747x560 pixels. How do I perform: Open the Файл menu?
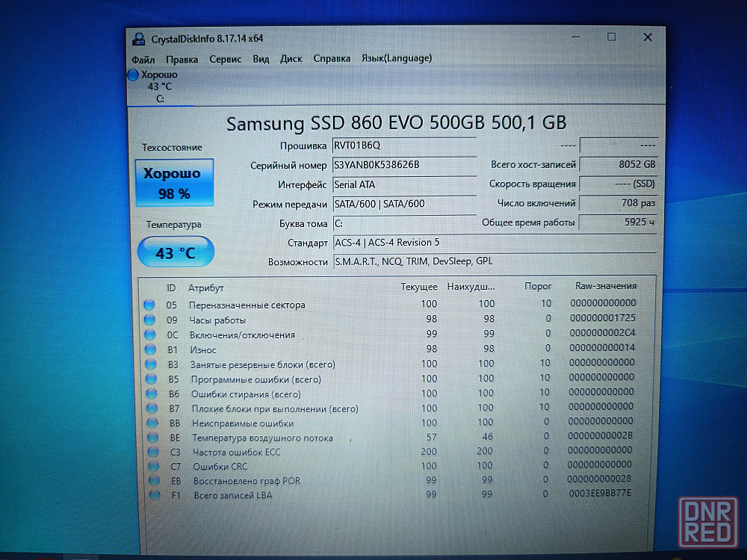coord(143,59)
